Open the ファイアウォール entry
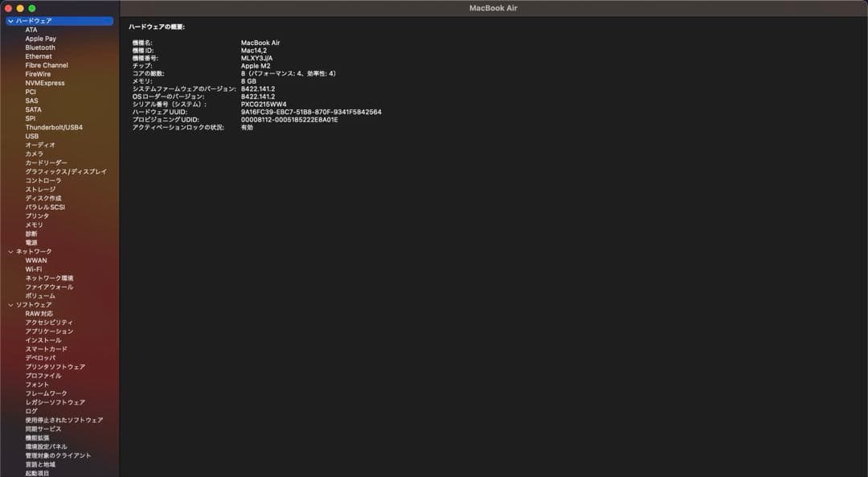Image resolution: width=868 pixels, height=477 pixels. [x=49, y=287]
